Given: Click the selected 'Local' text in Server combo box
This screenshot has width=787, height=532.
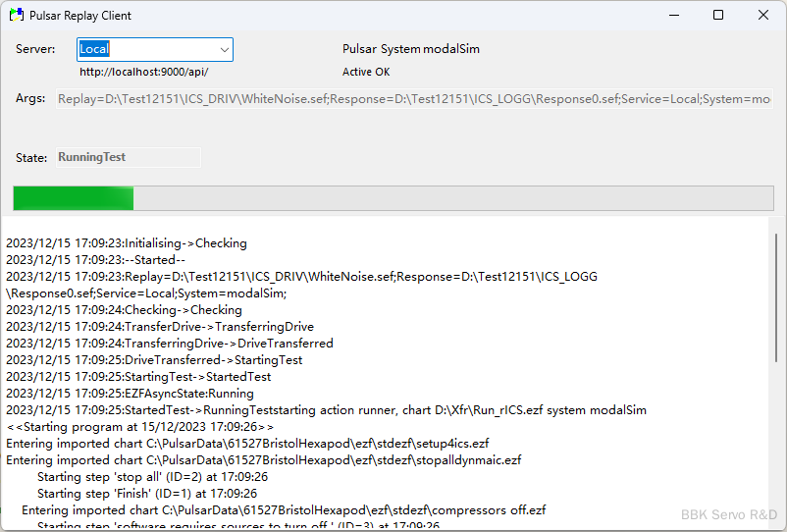Looking at the screenshot, I should pyautogui.click(x=94, y=49).
